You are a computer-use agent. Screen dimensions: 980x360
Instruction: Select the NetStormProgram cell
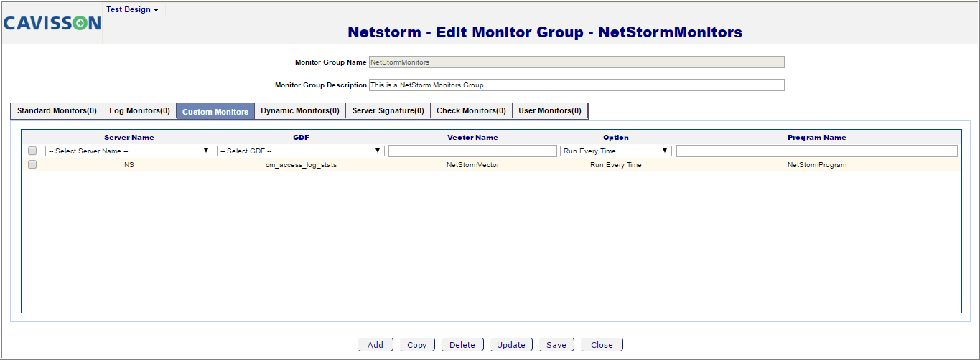pyautogui.click(x=817, y=165)
